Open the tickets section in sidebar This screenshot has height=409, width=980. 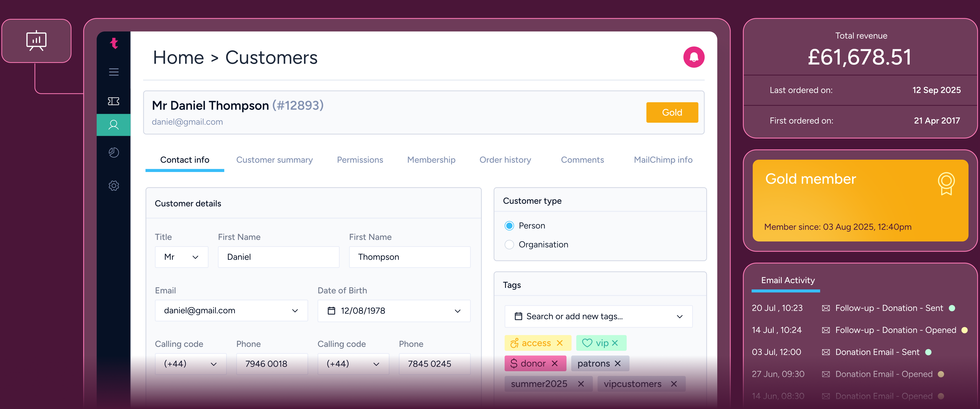[114, 101]
